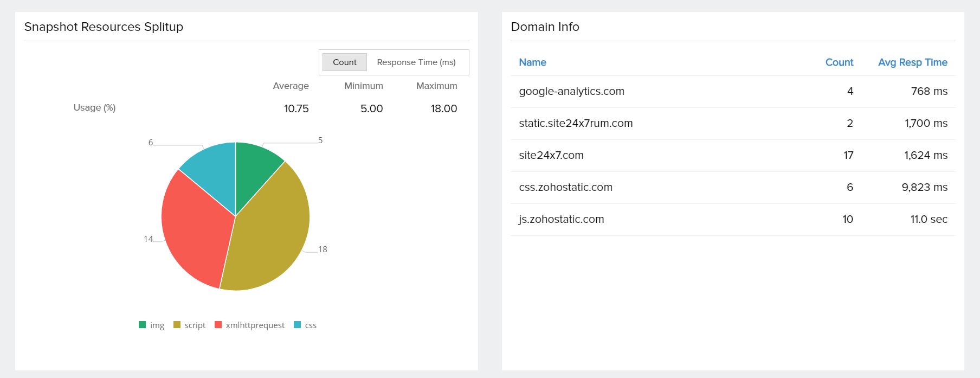Click the Maximum usage value 18.00

click(444, 109)
